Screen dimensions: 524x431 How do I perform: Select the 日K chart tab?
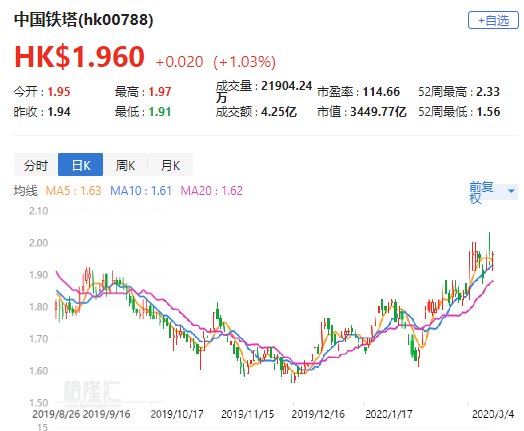click(x=81, y=165)
